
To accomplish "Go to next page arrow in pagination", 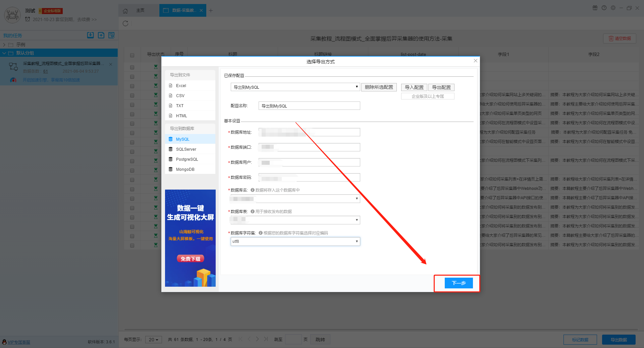I will tap(257, 339).
